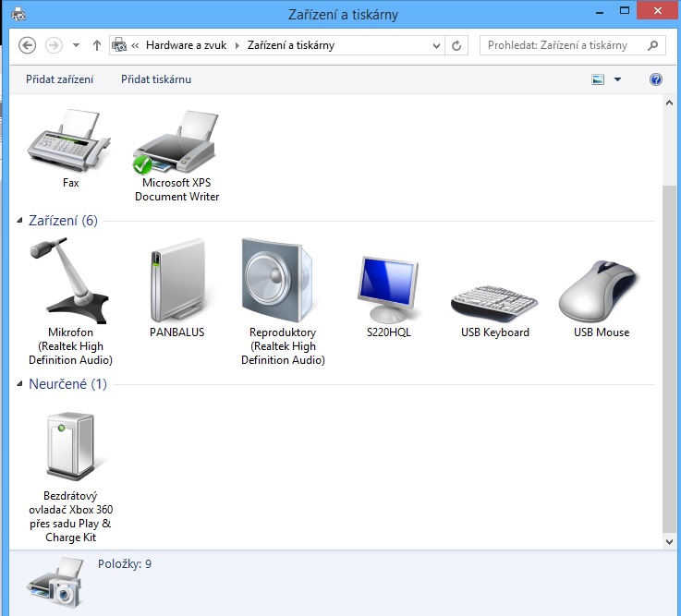Click Přidat zařízení in the toolbar
681x616 pixels.
[x=59, y=79]
